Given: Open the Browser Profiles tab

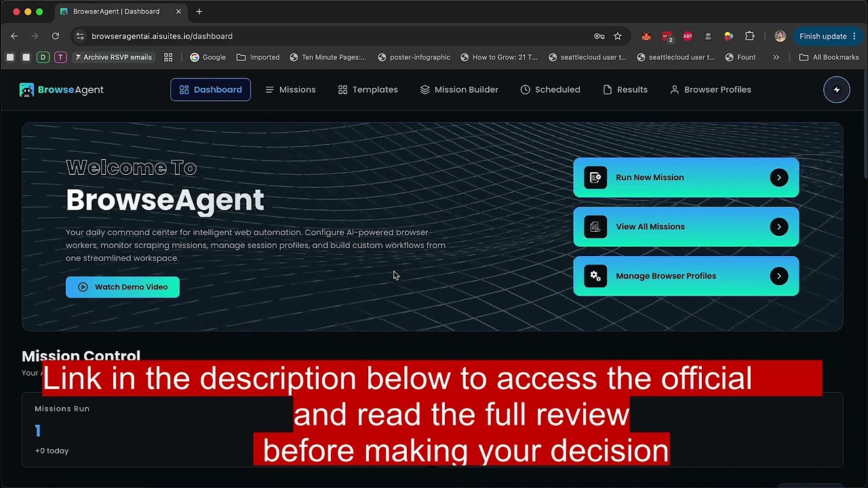Looking at the screenshot, I should tap(711, 89).
